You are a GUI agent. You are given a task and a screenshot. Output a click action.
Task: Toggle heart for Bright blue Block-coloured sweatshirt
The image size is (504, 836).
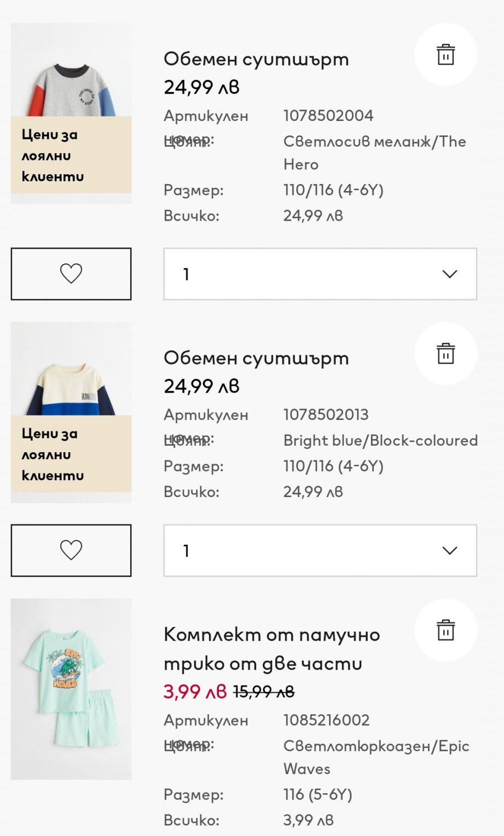tap(71, 550)
